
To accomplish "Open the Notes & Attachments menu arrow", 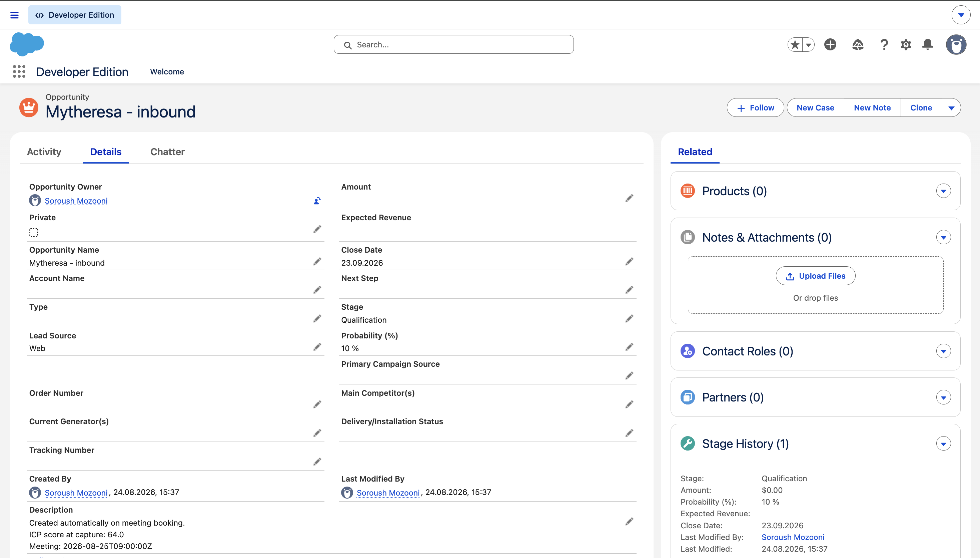I will point(943,237).
